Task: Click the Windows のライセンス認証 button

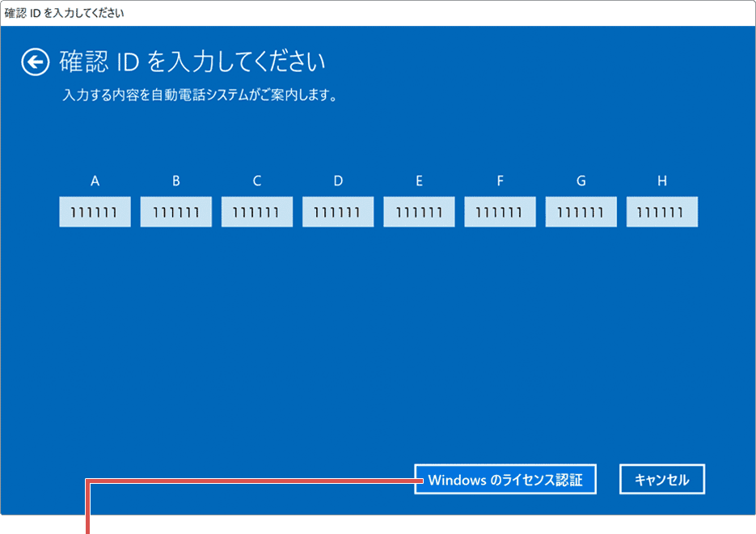Action: click(505, 479)
